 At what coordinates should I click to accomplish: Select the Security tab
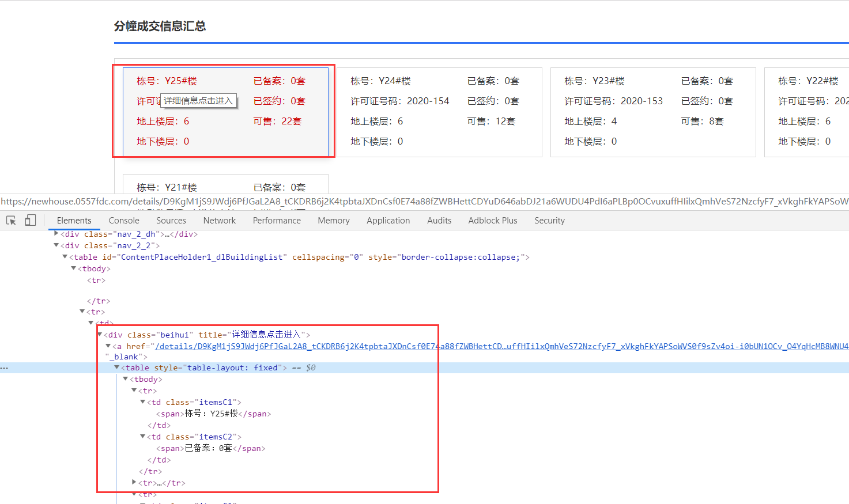[549, 221]
